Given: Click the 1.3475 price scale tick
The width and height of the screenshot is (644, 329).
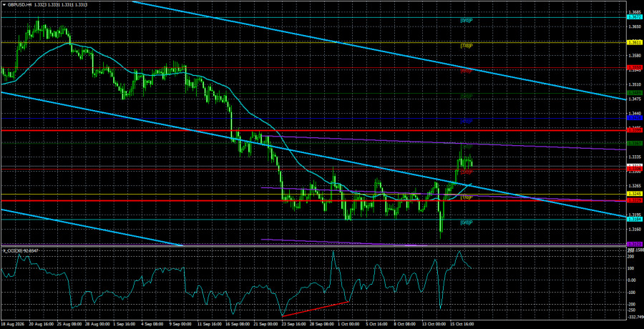Looking at the screenshot, I should pos(635,99).
